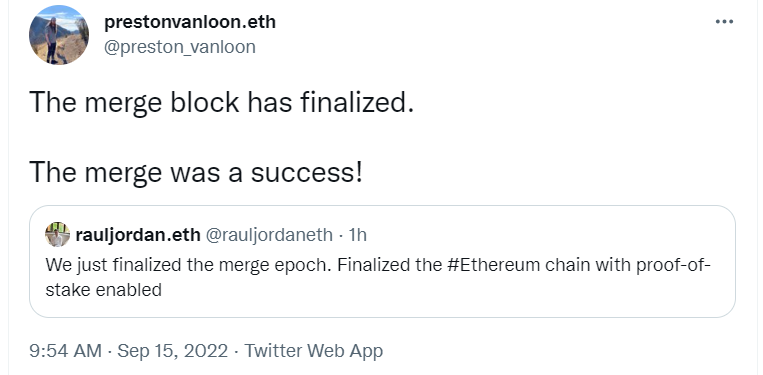
Task: Click prestonvanloon's large profile avatar
Action: [59, 35]
